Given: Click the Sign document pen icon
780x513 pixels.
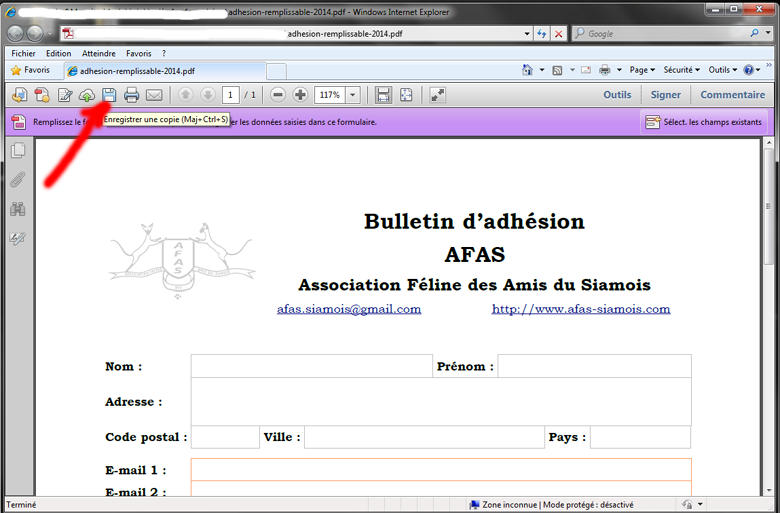Looking at the screenshot, I should pyautogui.click(x=65, y=95).
